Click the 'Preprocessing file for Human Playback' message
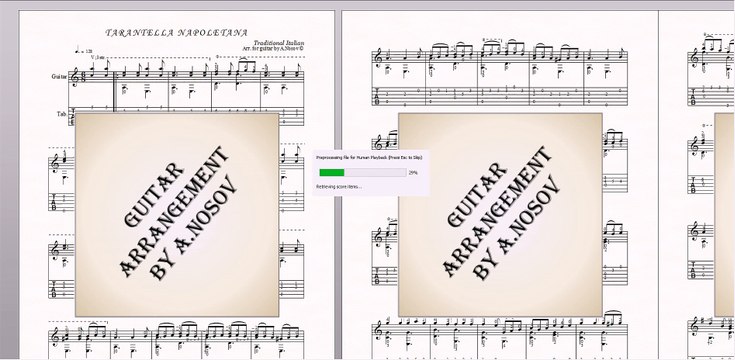The height and width of the screenshot is (360, 735). (369, 158)
